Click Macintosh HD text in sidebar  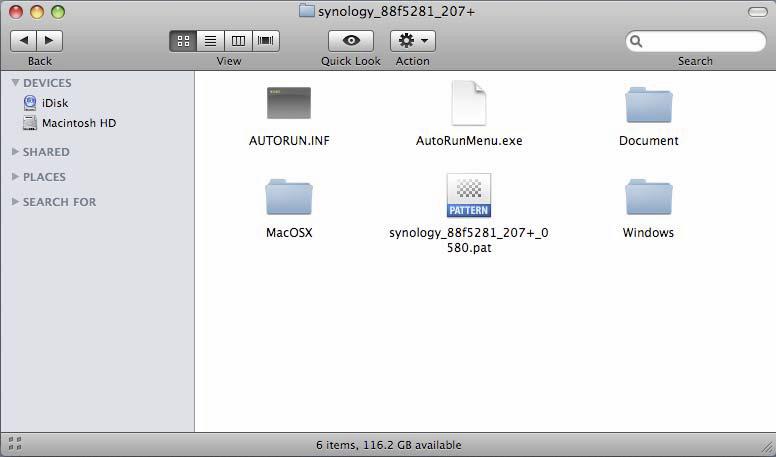point(79,123)
